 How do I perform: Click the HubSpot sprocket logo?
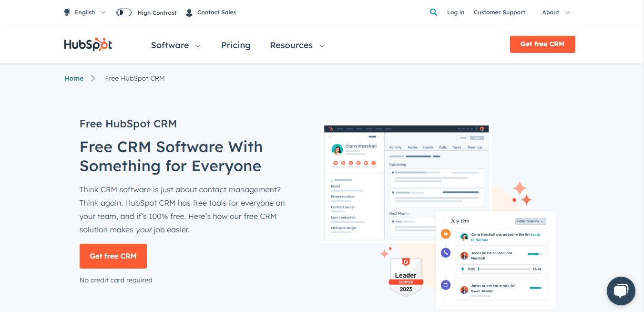coord(88,44)
